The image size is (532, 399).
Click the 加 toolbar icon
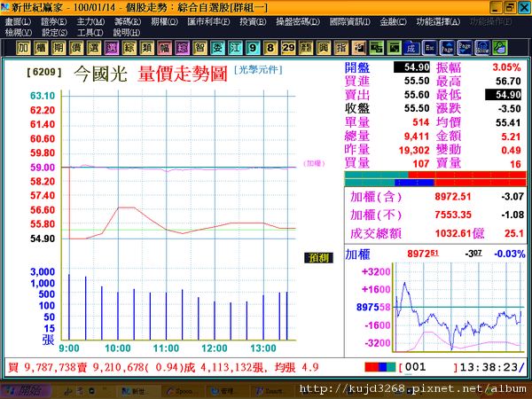(23, 48)
